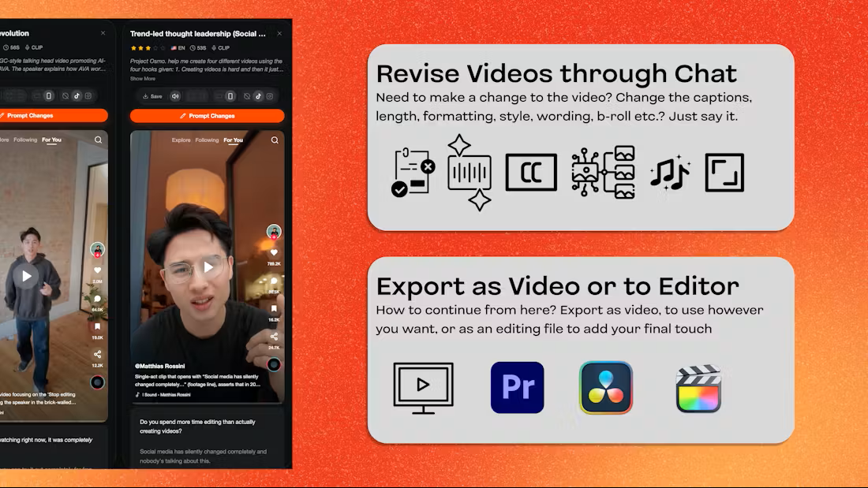Screen dimensions: 868x488
Task: Open spinning sound disc on Matthias Rossini video
Action: (x=274, y=364)
